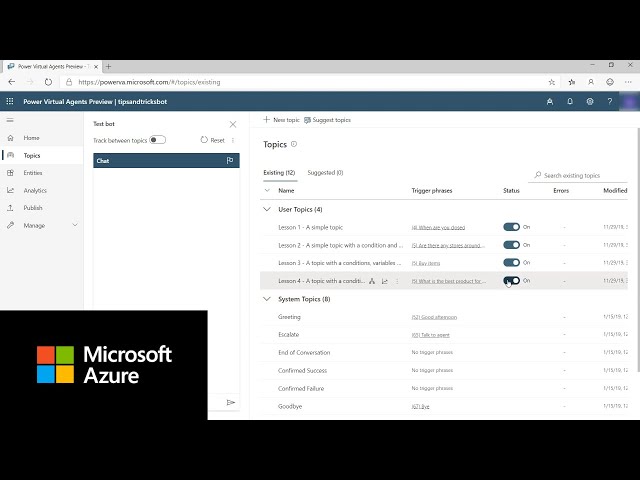Viewport: 640px width, 480px height.
Task: Create a New topic
Action: [x=281, y=120]
